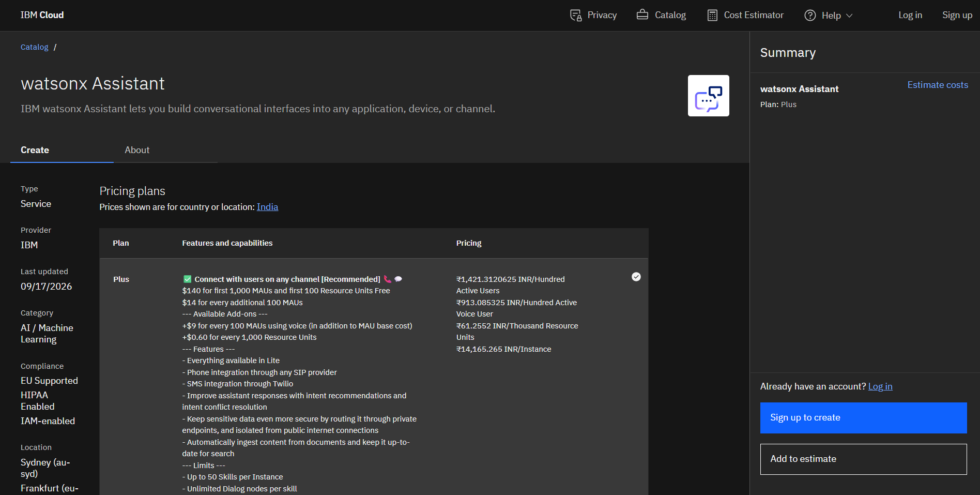Click the ₹1,421.3120625 INR/Hundred price text
The height and width of the screenshot is (495, 980).
pos(511,279)
